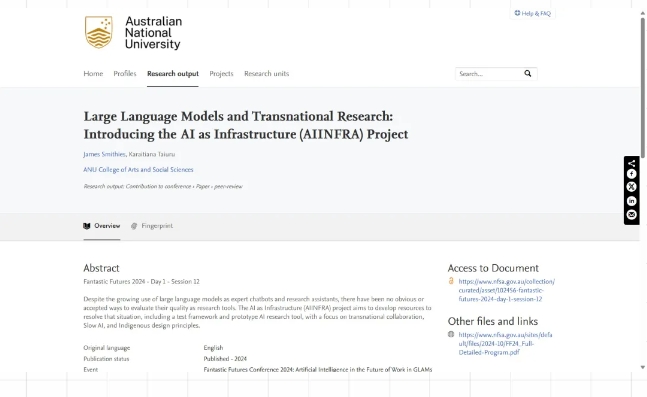
Task: Open ANU College of Arts and Social Sciences link
Action: point(138,170)
